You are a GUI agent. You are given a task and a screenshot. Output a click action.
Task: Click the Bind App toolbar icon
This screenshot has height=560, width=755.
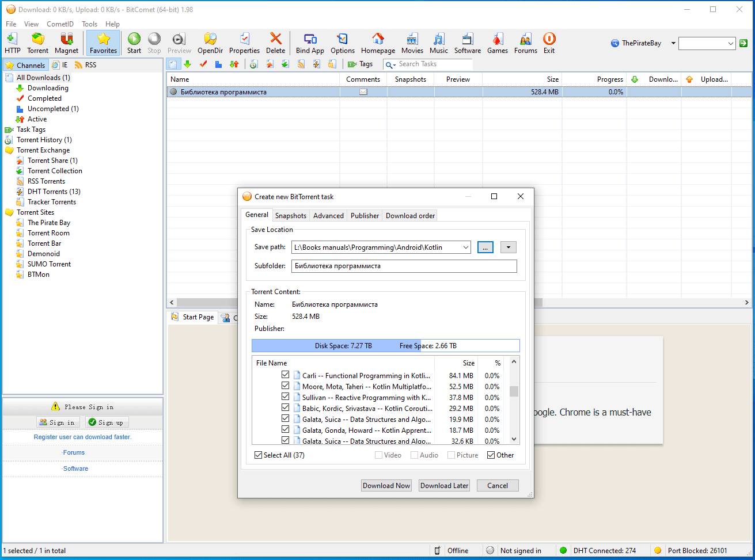(x=310, y=43)
